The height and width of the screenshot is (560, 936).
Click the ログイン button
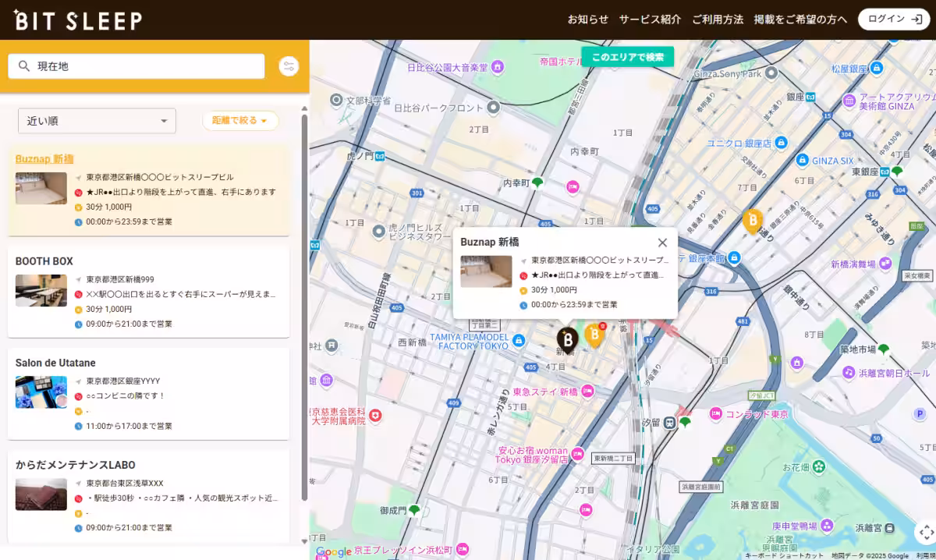pos(894,19)
